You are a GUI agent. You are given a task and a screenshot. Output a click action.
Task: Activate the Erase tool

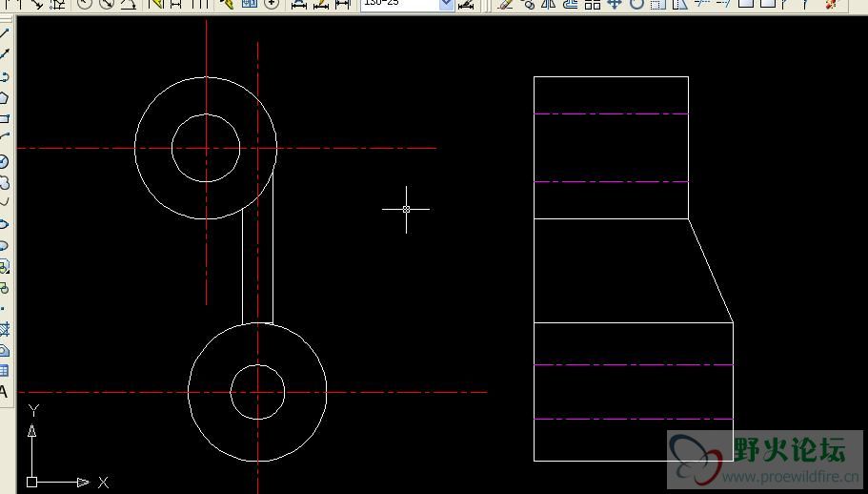(505, 5)
